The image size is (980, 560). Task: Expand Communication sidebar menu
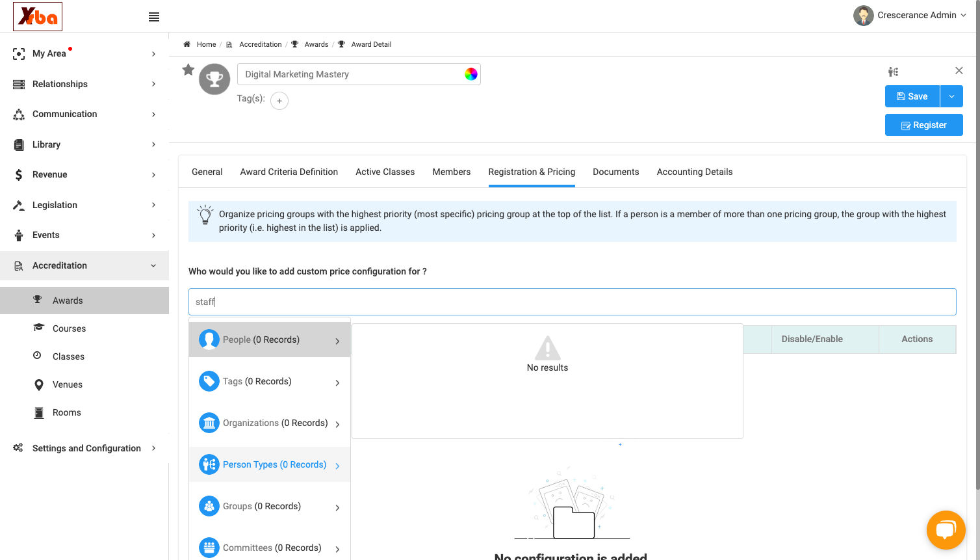pyautogui.click(x=84, y=114)
